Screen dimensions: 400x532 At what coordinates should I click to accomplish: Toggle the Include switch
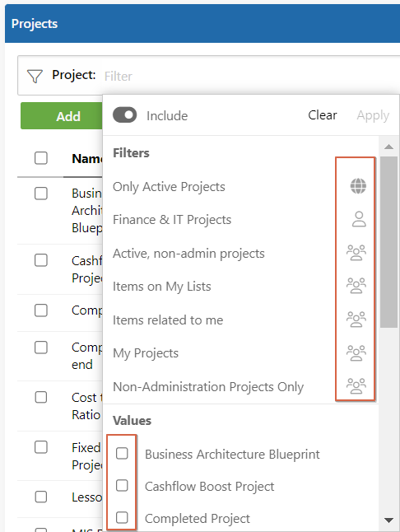[125, 115]
